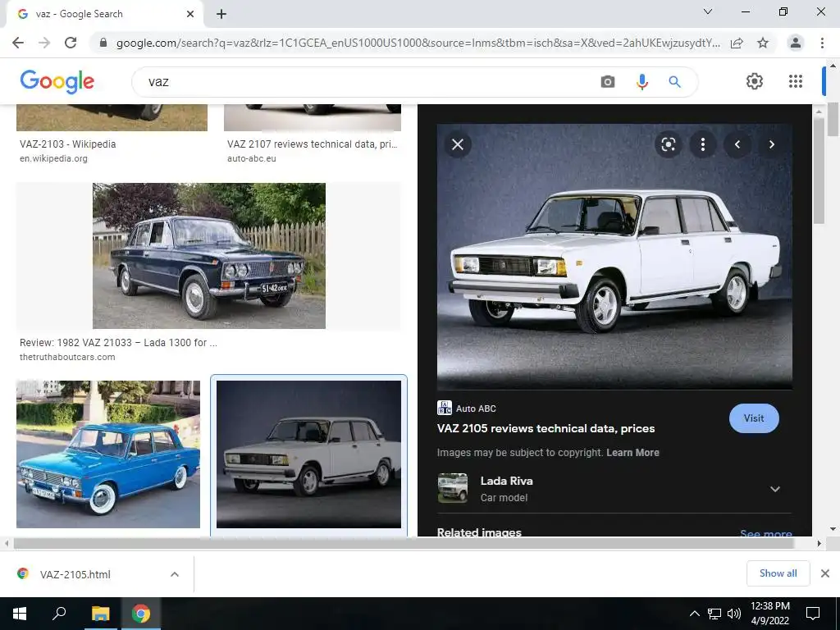840x630 pixels.
Task: Open the large white VAZ 2105 image
Action: [614, 257]
